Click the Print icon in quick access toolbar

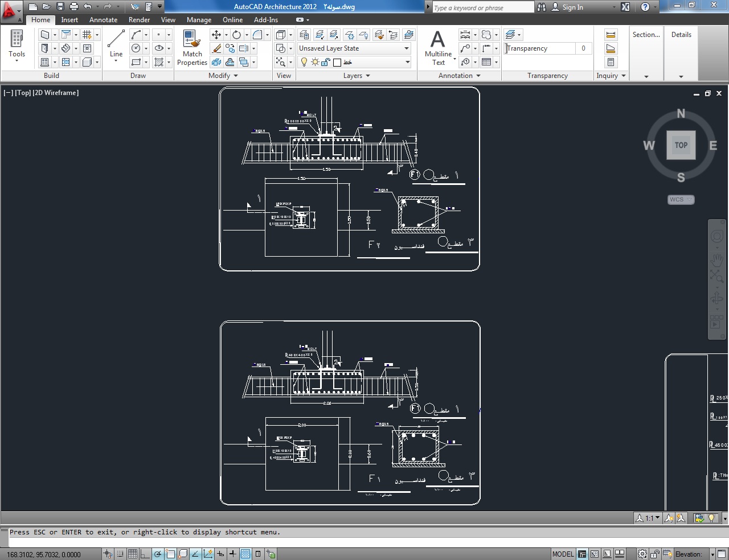pos(73,7)
